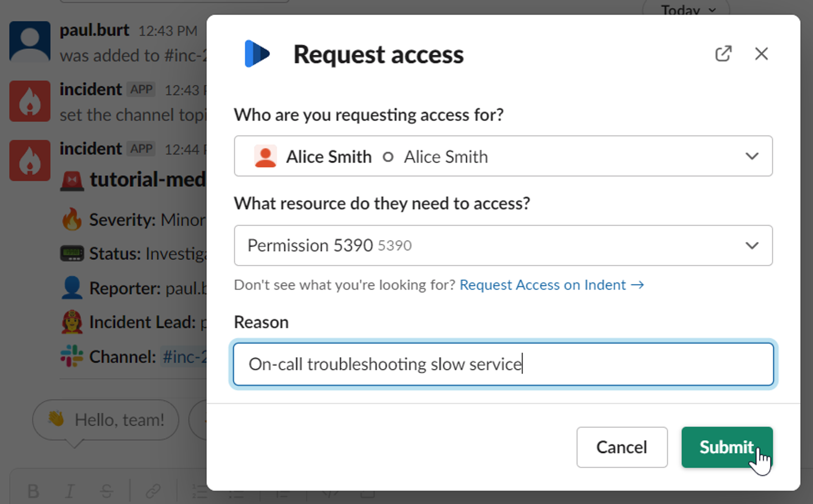
Task: Toggle strikethrough formatting in composer
Action: click(x=107, y=491)
